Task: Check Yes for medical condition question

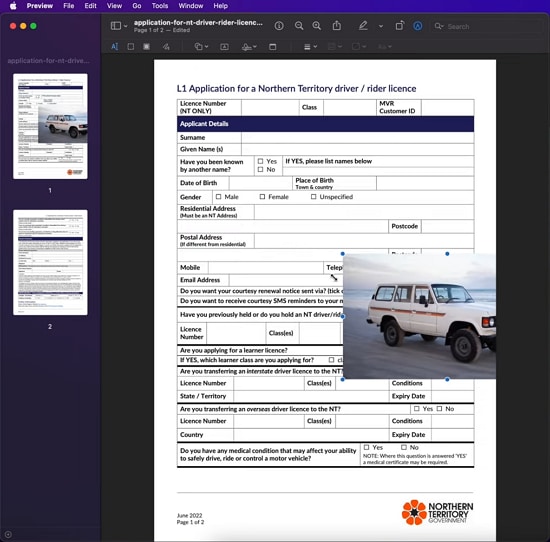Action: (367, 447)
